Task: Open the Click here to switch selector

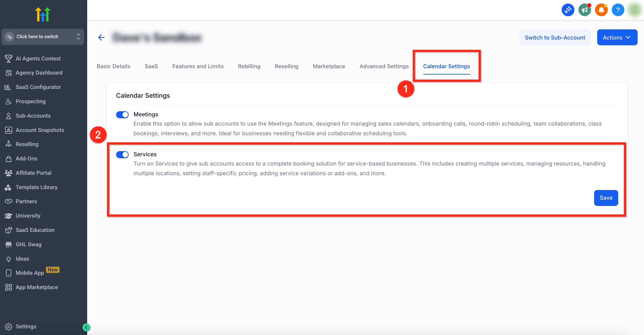Action: 43,37
